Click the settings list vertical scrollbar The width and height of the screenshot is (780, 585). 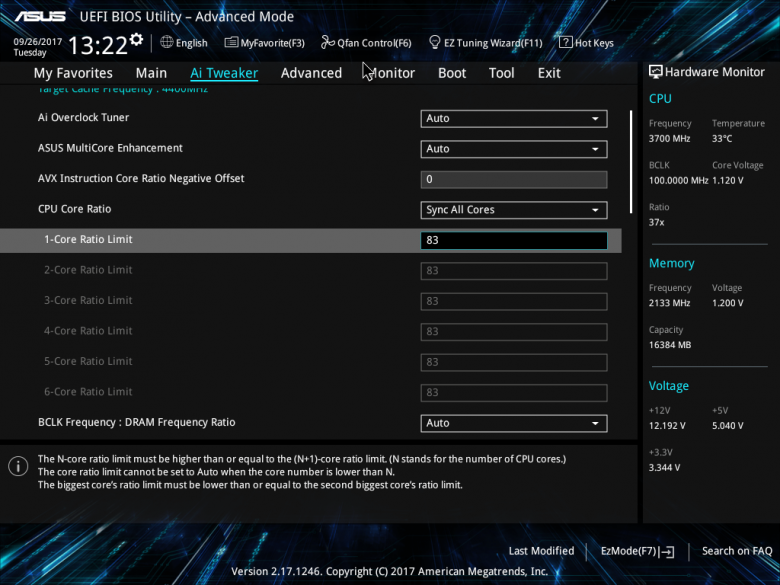pyautogui.click(x=631, y=162)
